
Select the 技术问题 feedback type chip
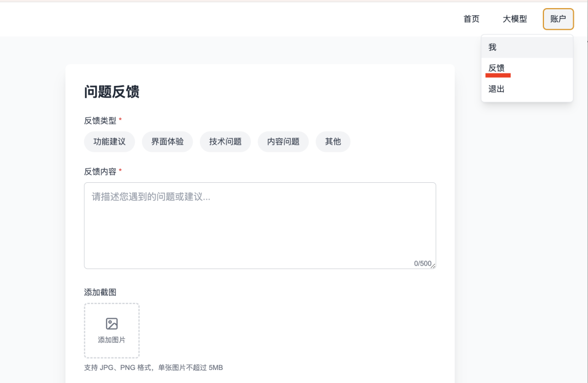[225, 141]
